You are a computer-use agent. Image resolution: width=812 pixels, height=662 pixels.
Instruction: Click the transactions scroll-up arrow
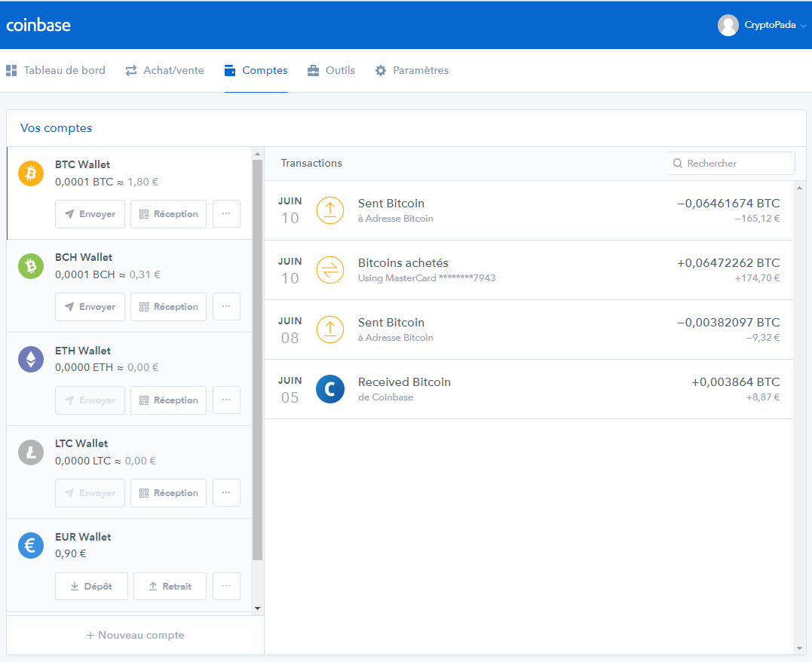pos(800,188)
